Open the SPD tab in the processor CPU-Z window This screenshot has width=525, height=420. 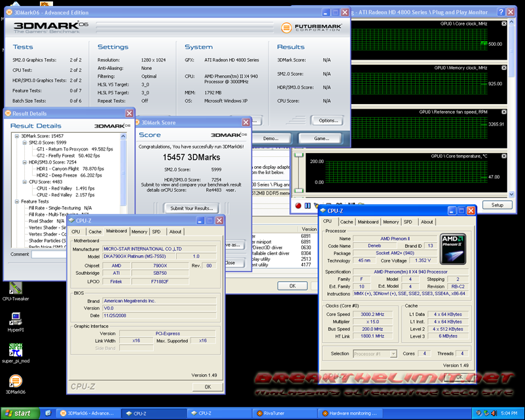click(408, 222)
